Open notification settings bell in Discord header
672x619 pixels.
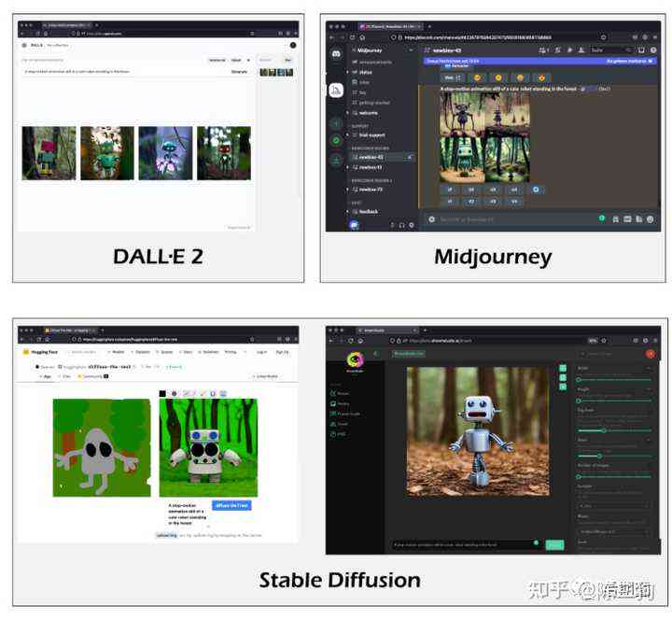(x=557, y=50)
